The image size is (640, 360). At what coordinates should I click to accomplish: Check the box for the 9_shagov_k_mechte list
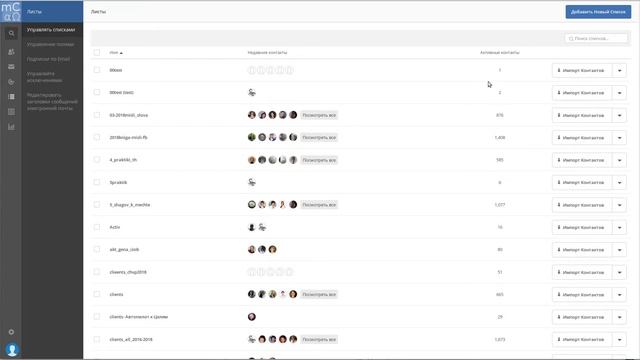(97, 204)
